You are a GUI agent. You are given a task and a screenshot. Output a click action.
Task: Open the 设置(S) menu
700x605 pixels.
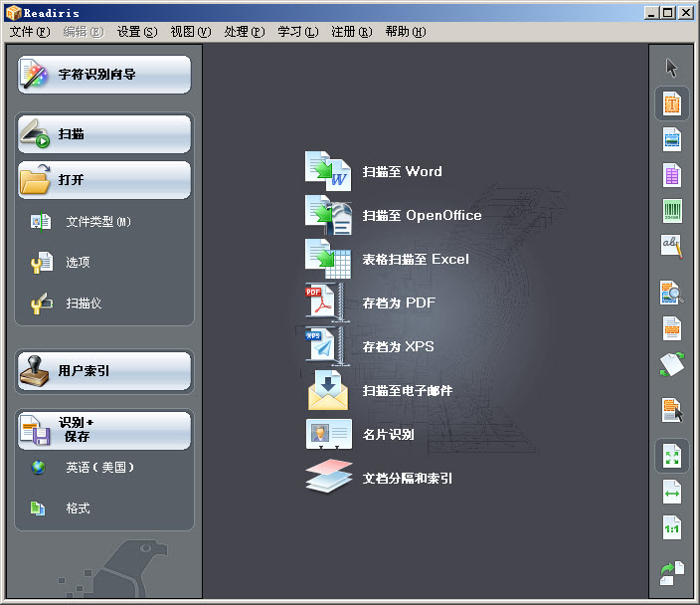137,32
